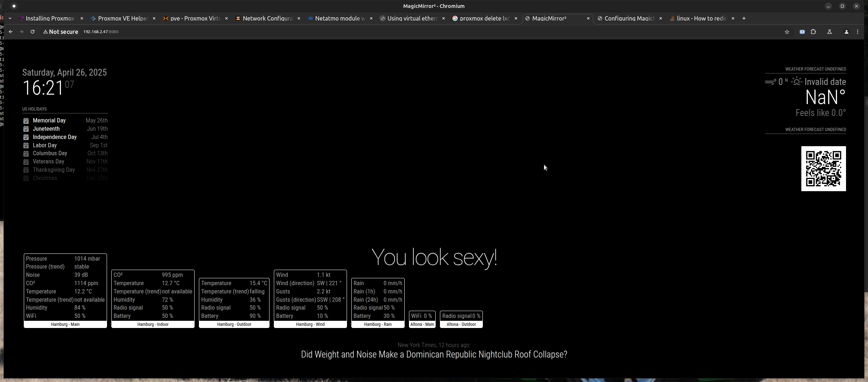Switch to Installing Proxmox tab
Image resolution: width=868 pixels, height=382 pixels.
50,18
